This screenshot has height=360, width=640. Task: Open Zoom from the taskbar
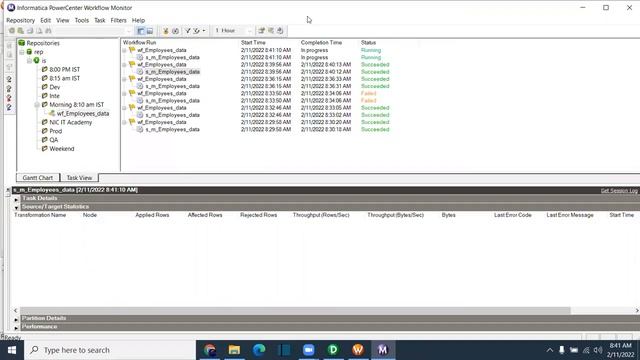point(309,350)
